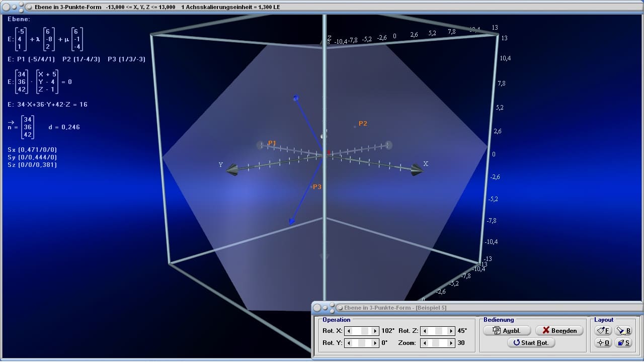Select the Layout S cube button

[623, 342]
